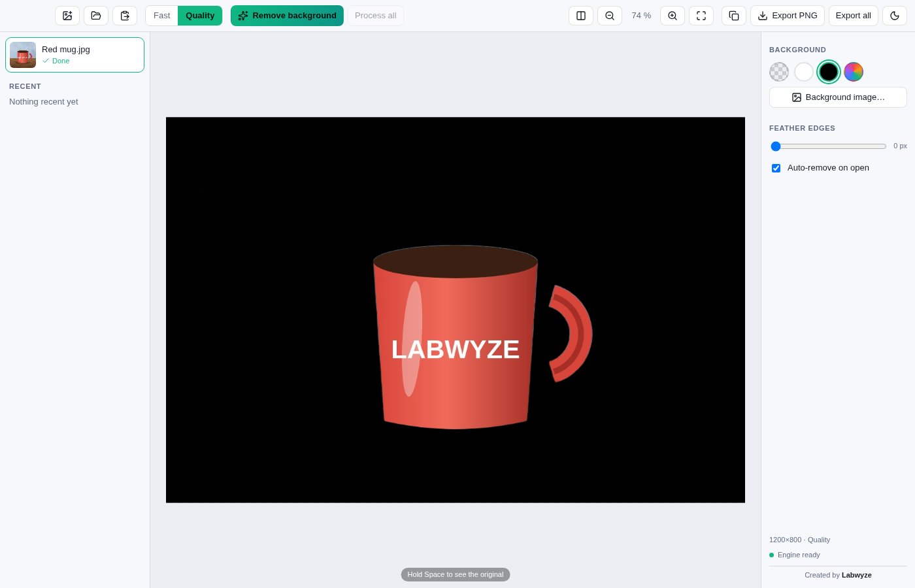Click Remove background button

click(287, 16)
